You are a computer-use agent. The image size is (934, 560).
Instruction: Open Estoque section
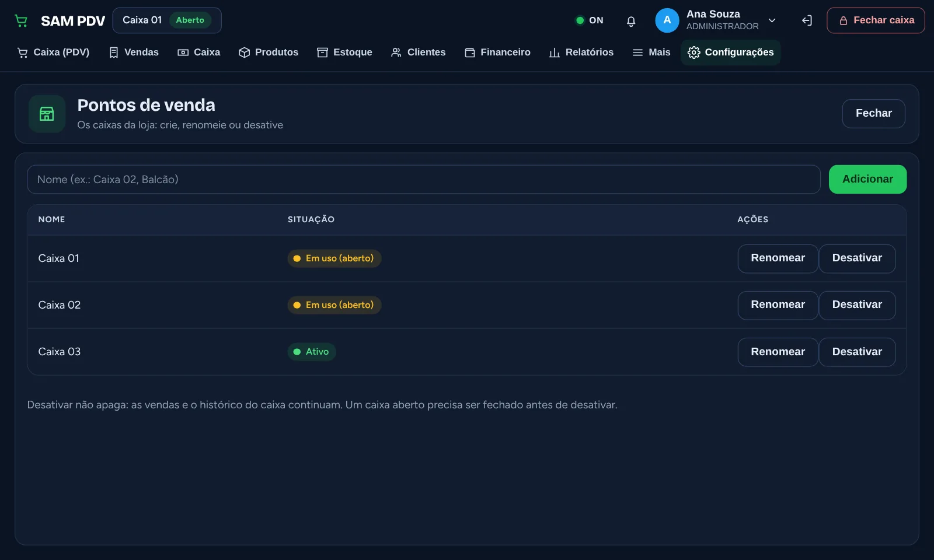[x=344, y=52]
